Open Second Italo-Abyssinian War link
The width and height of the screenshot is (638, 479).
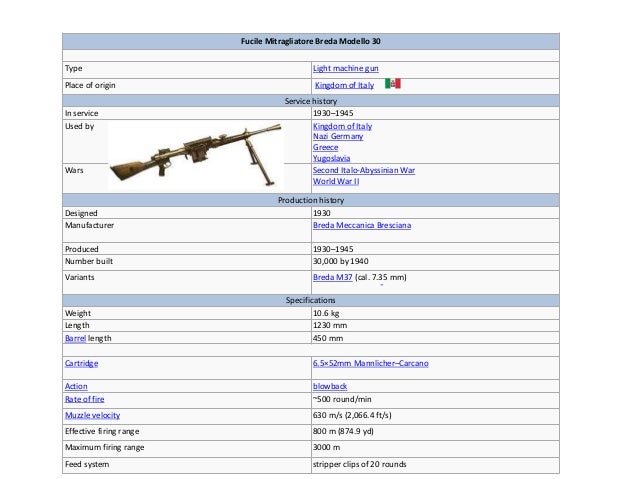click(x=364, y=170)
